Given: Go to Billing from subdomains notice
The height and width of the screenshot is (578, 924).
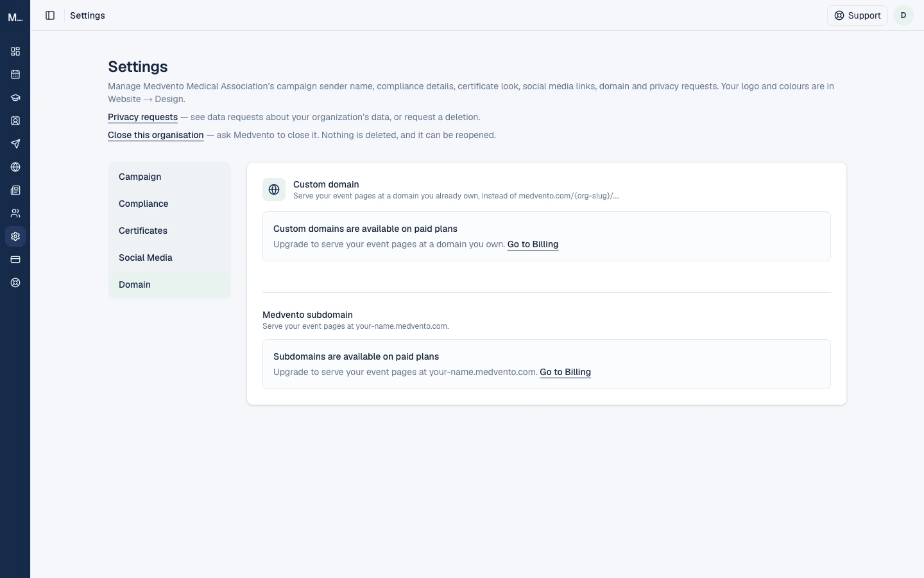Looking at the screenshot, I should pyautogui.click(x=565, y=372).
